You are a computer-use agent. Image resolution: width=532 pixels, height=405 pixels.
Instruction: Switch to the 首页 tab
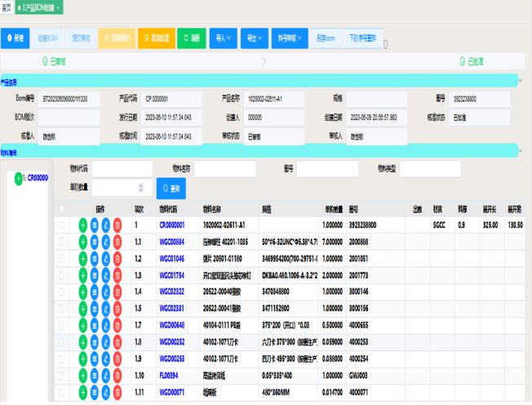pyautogui.click(x=7, y=7)
